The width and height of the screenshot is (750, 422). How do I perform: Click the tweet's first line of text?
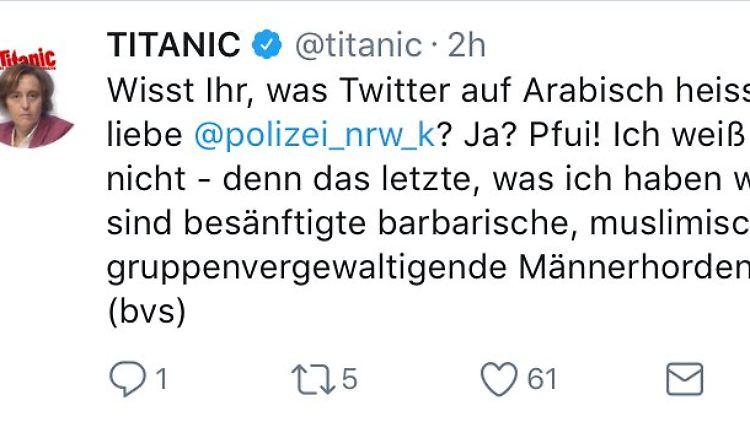[420, 91]
